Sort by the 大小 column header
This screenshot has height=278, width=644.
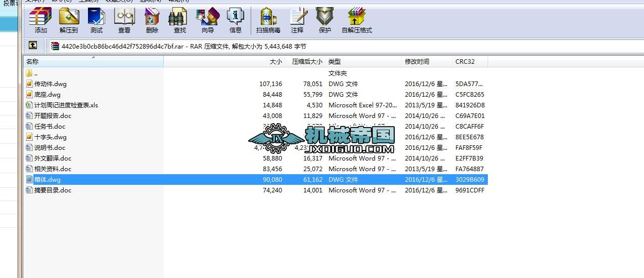point(224,61)
